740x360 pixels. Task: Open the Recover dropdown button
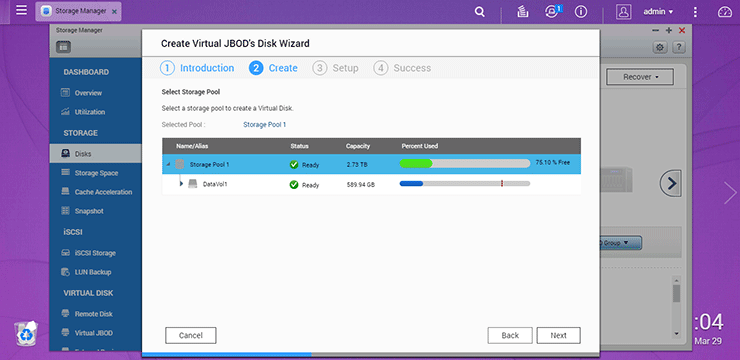[x=639, y=77]
